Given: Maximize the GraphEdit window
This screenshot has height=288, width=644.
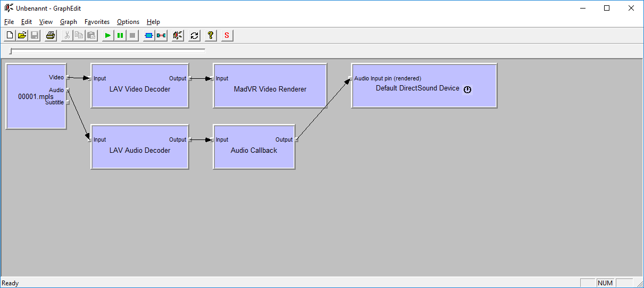Looking at the screenshot, I should coord(607,8).
